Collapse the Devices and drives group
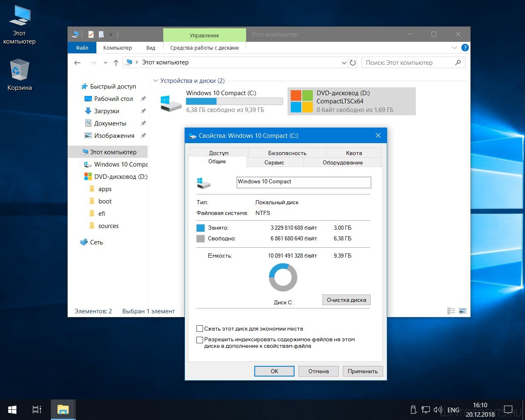This screenshot has height=420, width=525. click(x=155, y=81)
